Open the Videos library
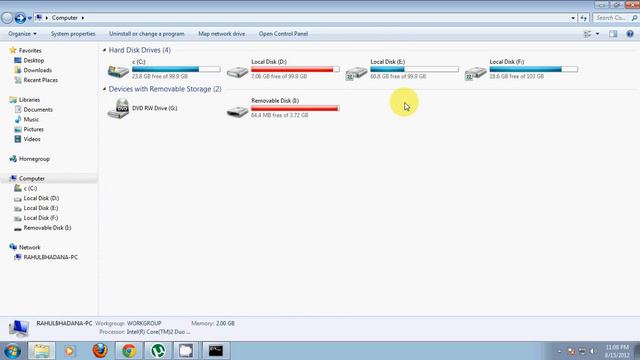This screenshot has height=360, width=640. (x=32, y=139)
